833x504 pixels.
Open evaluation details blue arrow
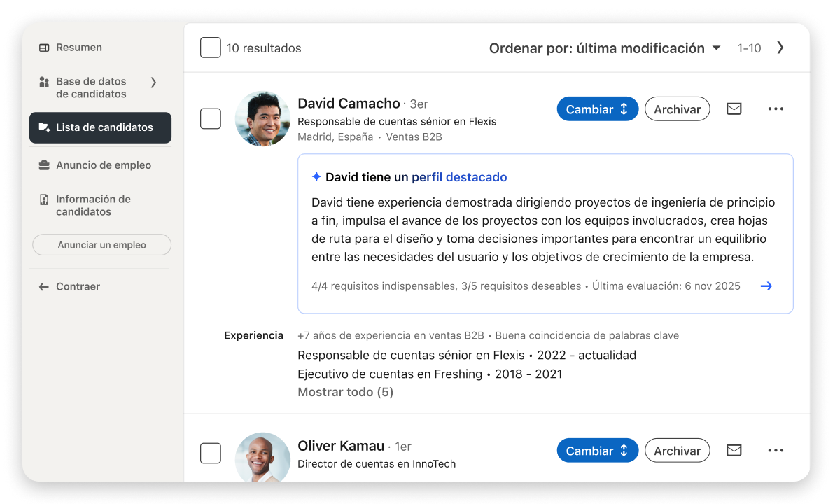click(766, 286)
